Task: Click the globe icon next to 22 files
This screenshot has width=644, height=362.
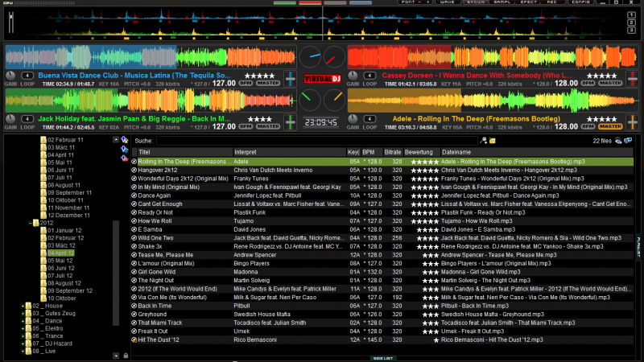Action: point(618,141)
